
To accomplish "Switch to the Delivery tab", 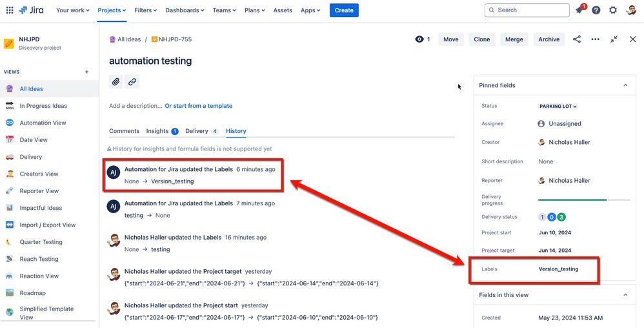I will pyautogui.click(x=202, y=131).
